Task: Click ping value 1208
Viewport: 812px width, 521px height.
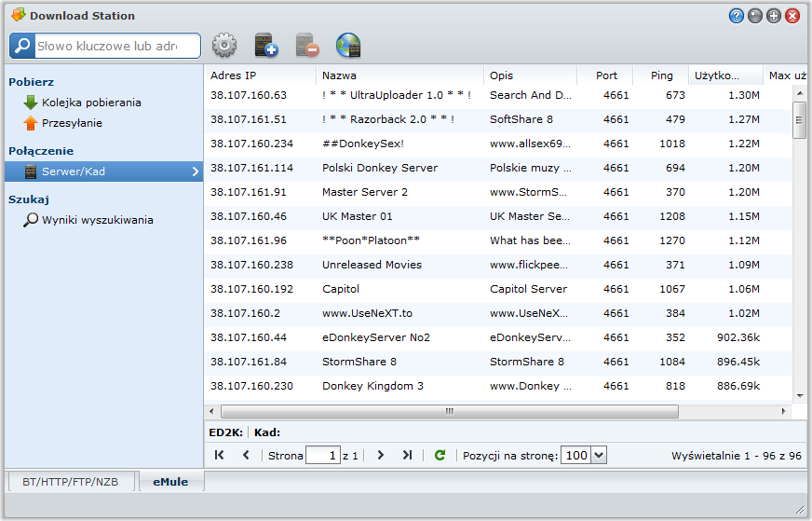Action: (672, 216)
